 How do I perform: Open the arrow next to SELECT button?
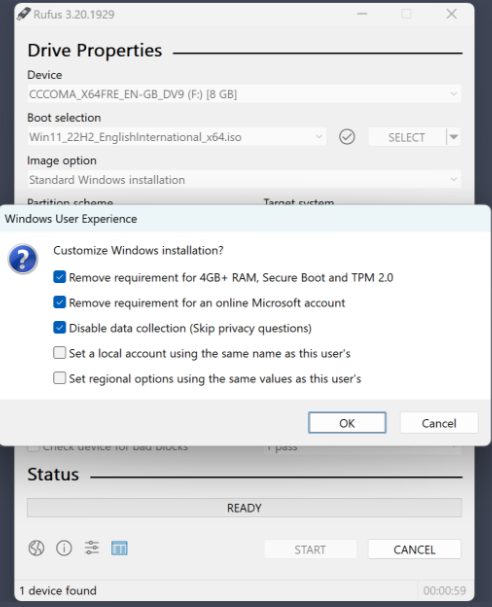click(x=453, y=137)
